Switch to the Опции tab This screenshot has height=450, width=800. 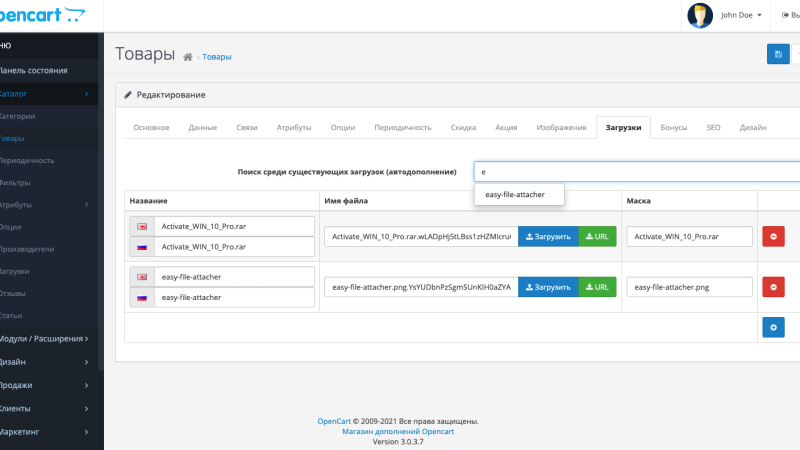[343, 128]
